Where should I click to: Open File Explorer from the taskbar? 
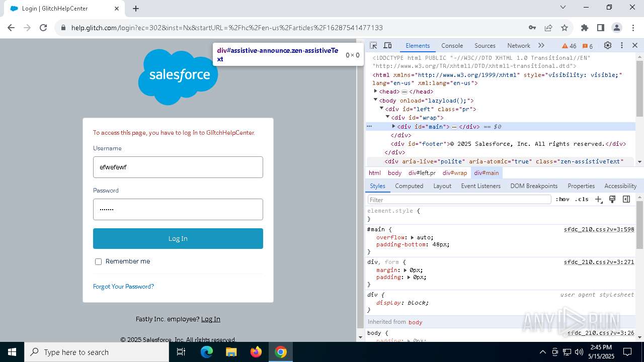[x=231, y=352]
